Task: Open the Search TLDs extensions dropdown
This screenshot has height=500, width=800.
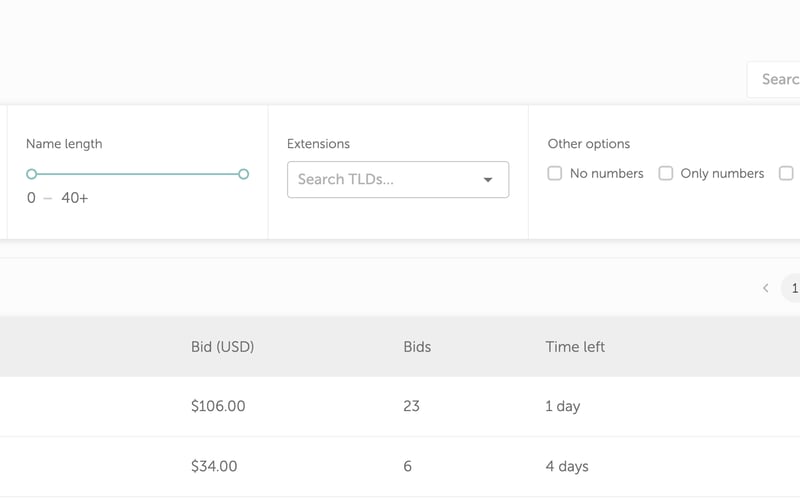Action: [x=398, y=180]
